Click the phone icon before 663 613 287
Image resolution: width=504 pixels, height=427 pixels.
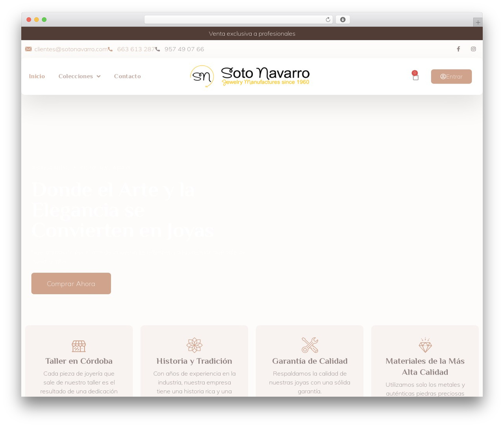tap(110, 49)
